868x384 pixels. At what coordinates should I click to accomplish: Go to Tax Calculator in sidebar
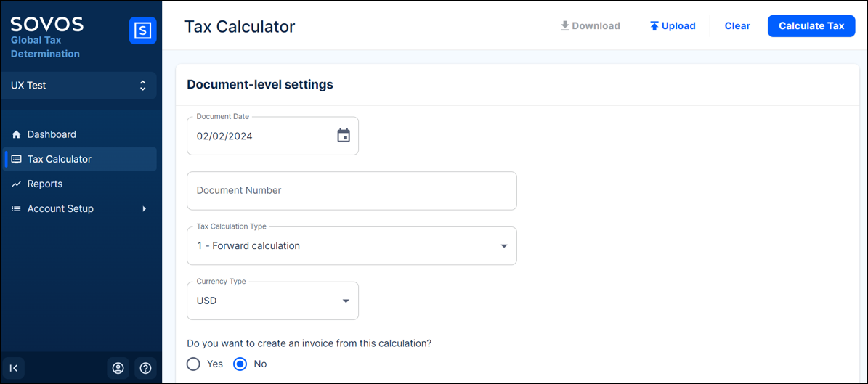pyautogui.click(x=60, y=159)
